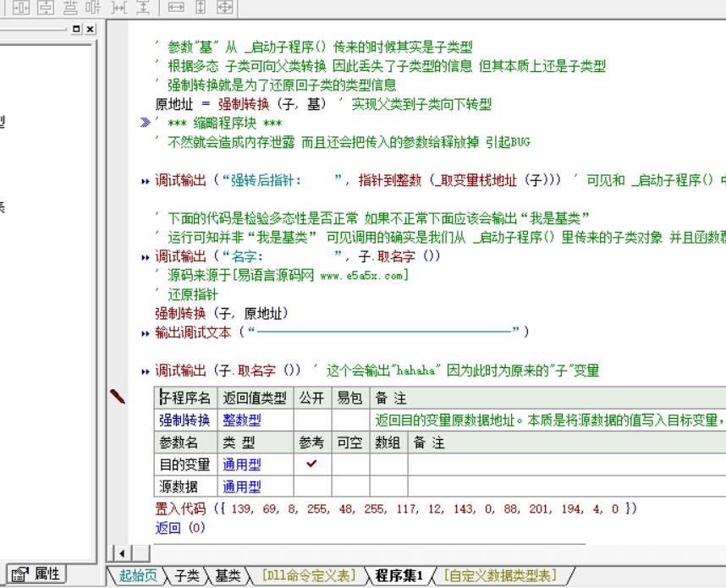Close the left side panel
The height and width of the screenshot is (588, 726).
point(91,29)
